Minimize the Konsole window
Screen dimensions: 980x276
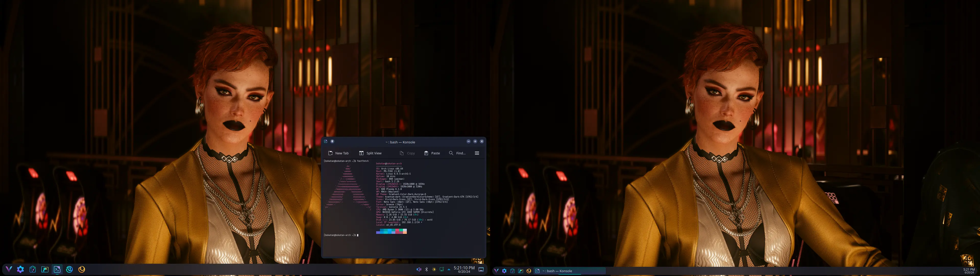(468, 141)
